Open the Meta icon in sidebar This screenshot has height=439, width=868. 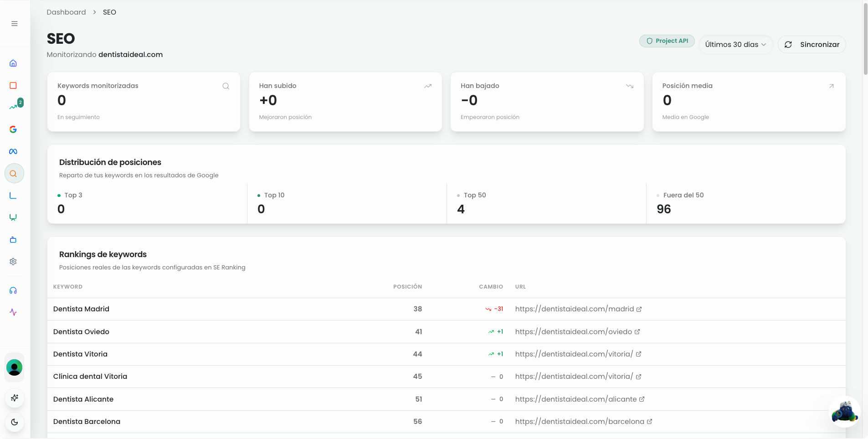(x=13, y=151)
